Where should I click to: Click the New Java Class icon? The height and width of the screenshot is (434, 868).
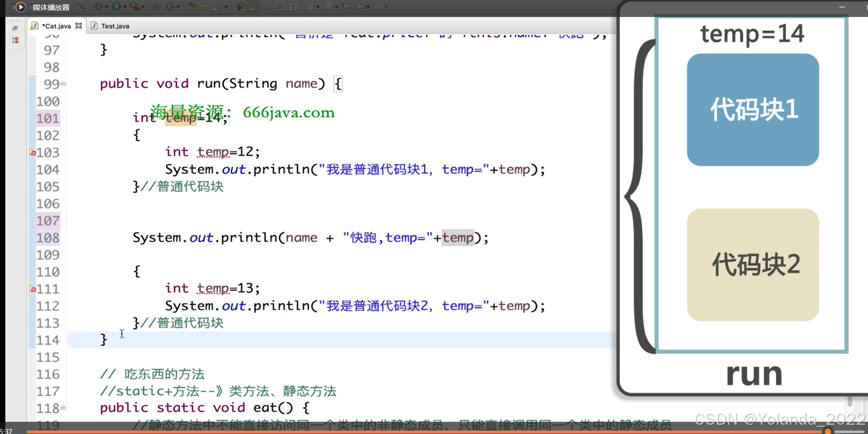[170, 7]
